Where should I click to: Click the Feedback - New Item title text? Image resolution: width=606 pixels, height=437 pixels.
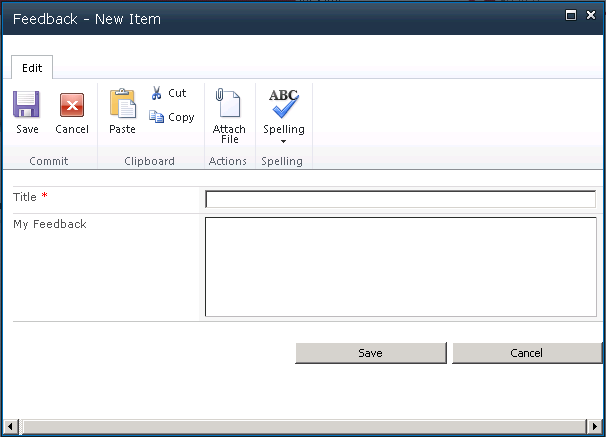[87, 19]
